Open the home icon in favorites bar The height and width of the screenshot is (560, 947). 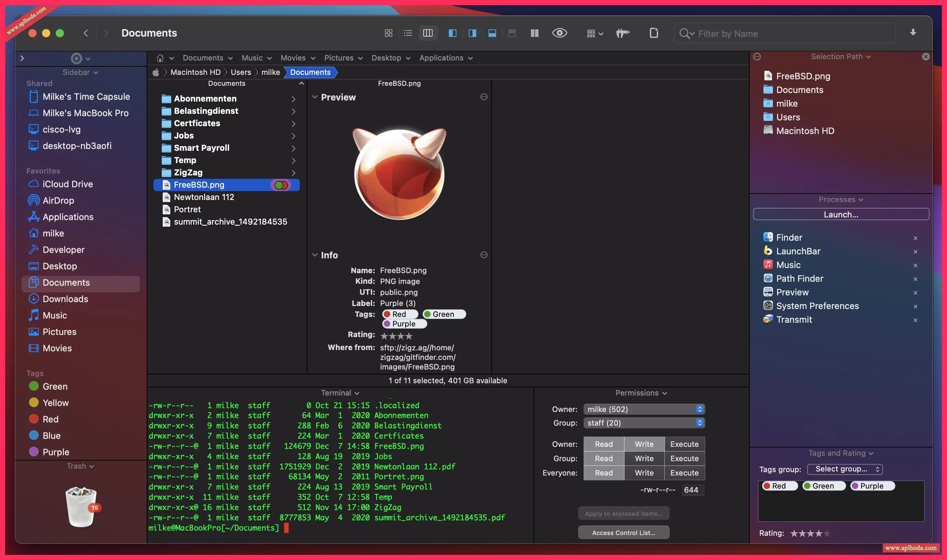coord(160,58)
